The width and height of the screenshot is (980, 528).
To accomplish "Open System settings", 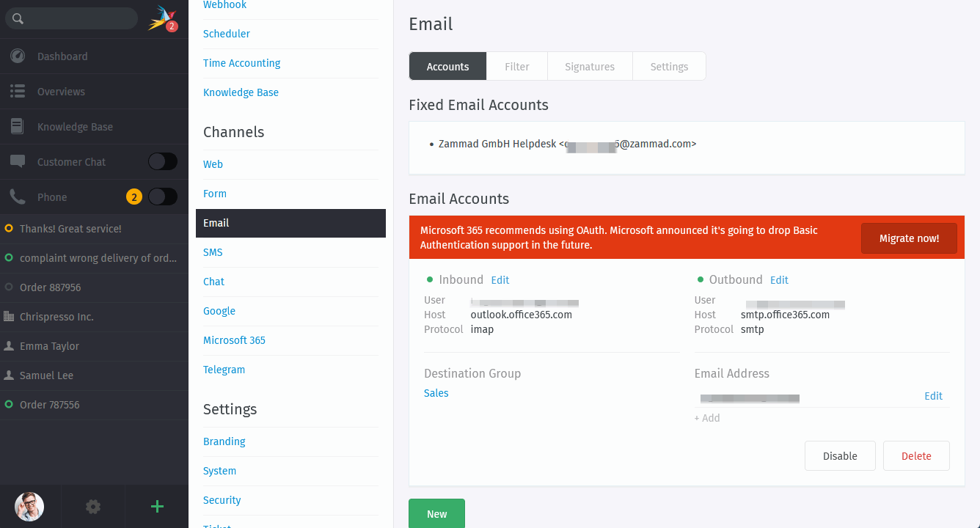I will pyautogui.click(x=219, y=471).
